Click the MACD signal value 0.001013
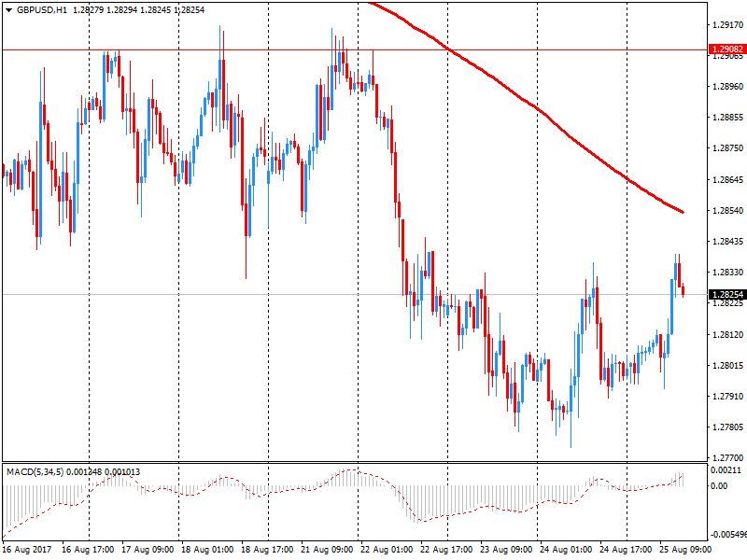The height and width of the screenshot is (560, 747). point(122,472)
